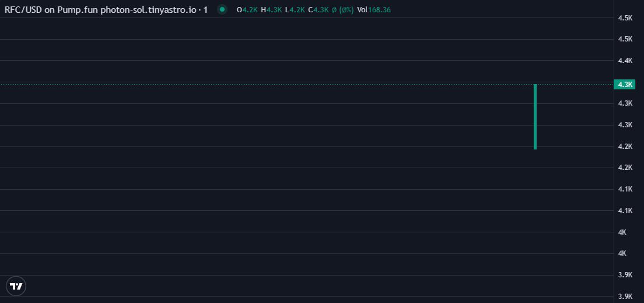Click the 4.4K price axis label
This screenshot has height=303, width=644.
point(625,61)
